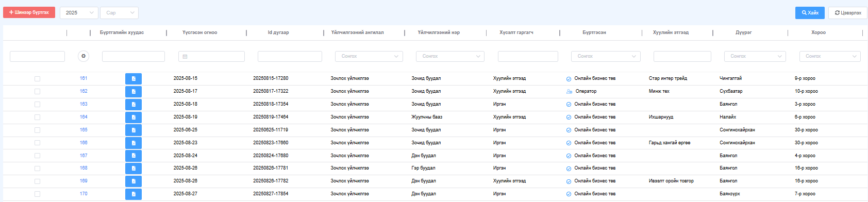Click Хүсэлт гаргагч column header
868x202 pixels.
516,32
